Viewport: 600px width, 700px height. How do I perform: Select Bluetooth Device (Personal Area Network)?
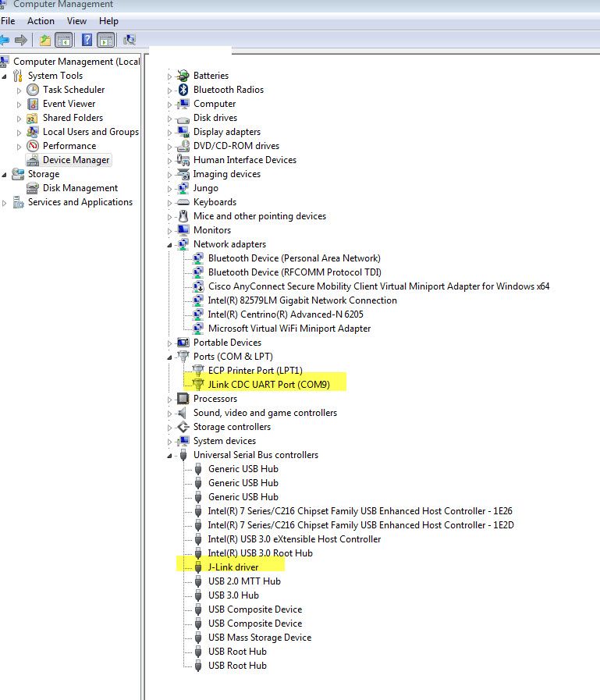click(x=294, y=258)
